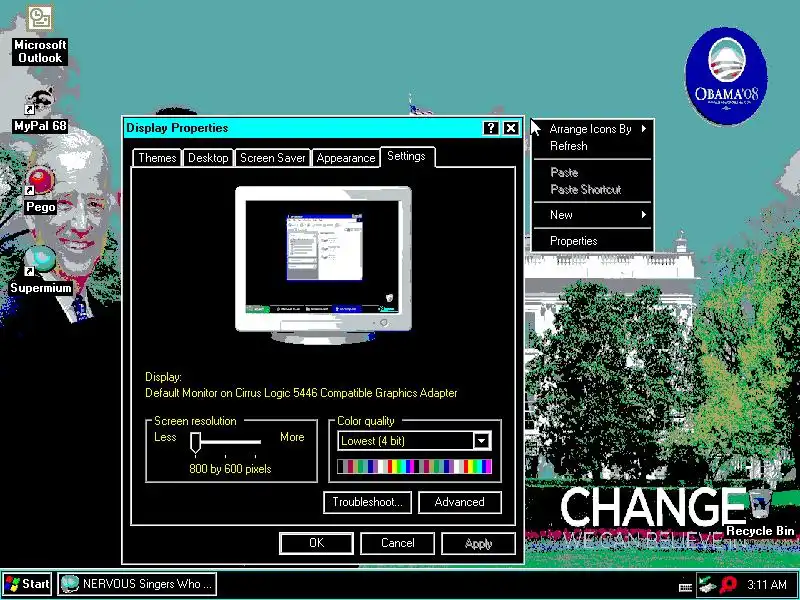Click the Less label of resolution slider
Image resolution: width=800 pixels, height=600 pixels.
point(165,437)
